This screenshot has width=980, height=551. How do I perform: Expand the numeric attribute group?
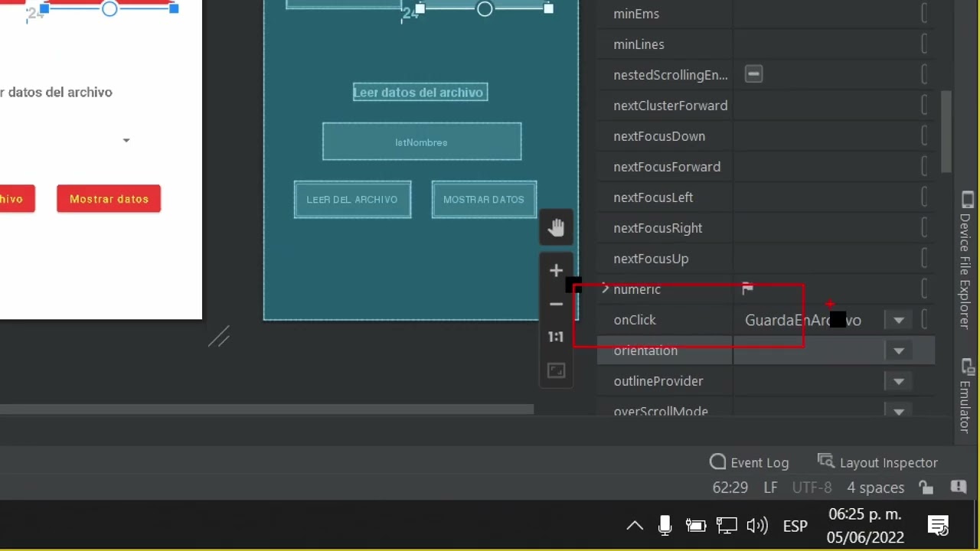tap(605, 289)
